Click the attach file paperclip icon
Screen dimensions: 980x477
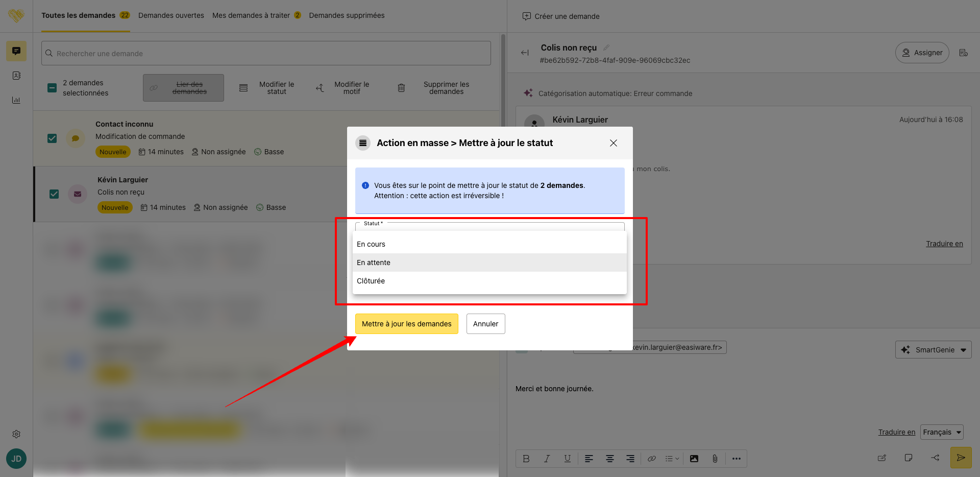click(715, 459)
